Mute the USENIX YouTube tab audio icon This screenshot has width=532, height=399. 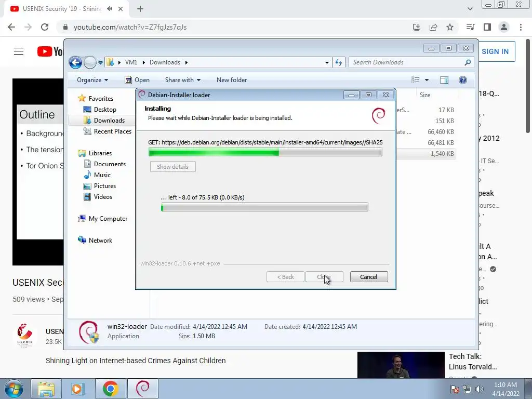pyautogui.click(x=109, y=9)
